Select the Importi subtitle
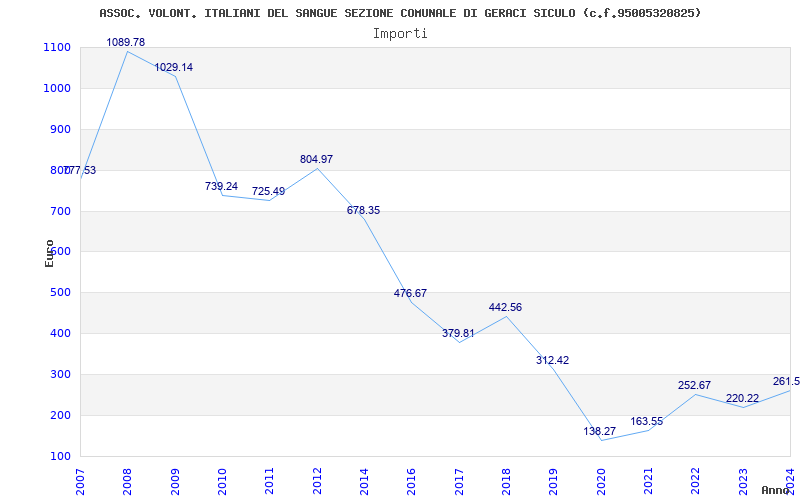Viewport: 800px width, 500px height. pyautogui.click(x=400, y=34)
